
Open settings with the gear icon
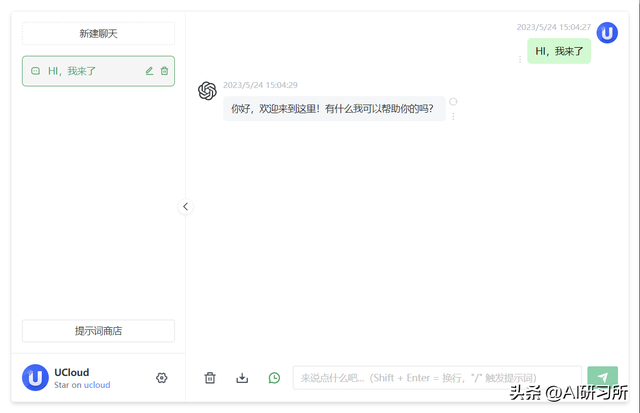(162, 378)
